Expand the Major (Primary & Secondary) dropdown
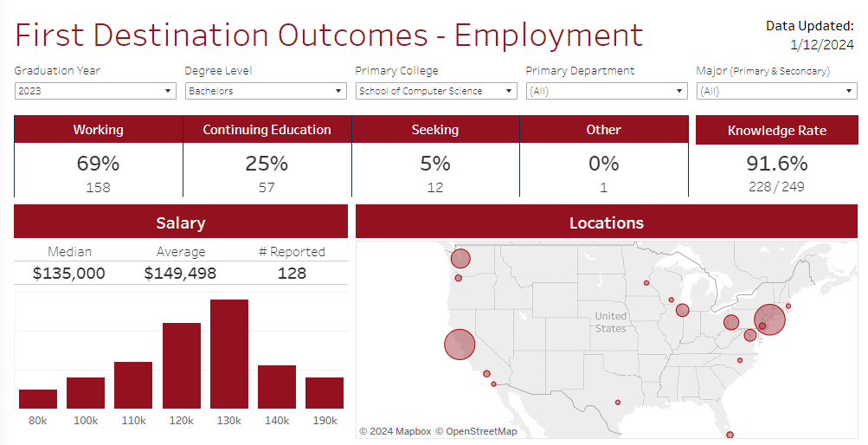This screenshot has height=445, width=868. [x=776, y=91]
